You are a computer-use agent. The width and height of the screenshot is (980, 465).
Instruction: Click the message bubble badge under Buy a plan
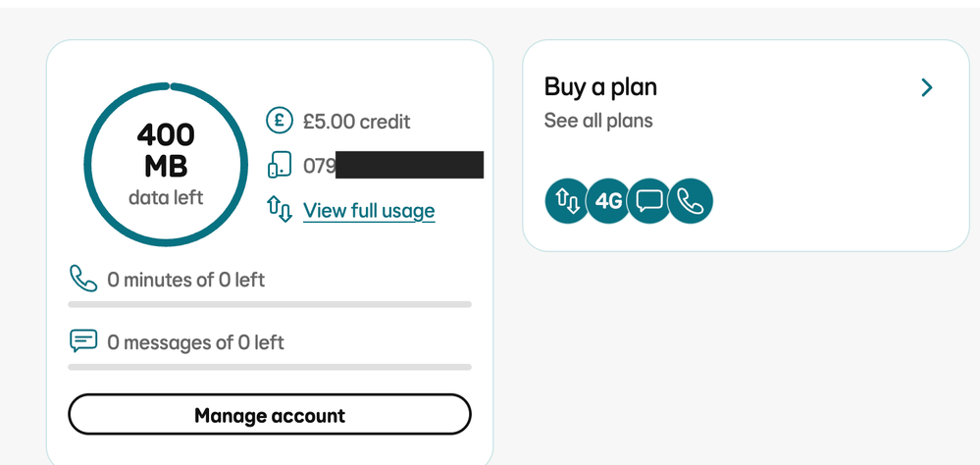pyautogui.click(x=649, y=201)
